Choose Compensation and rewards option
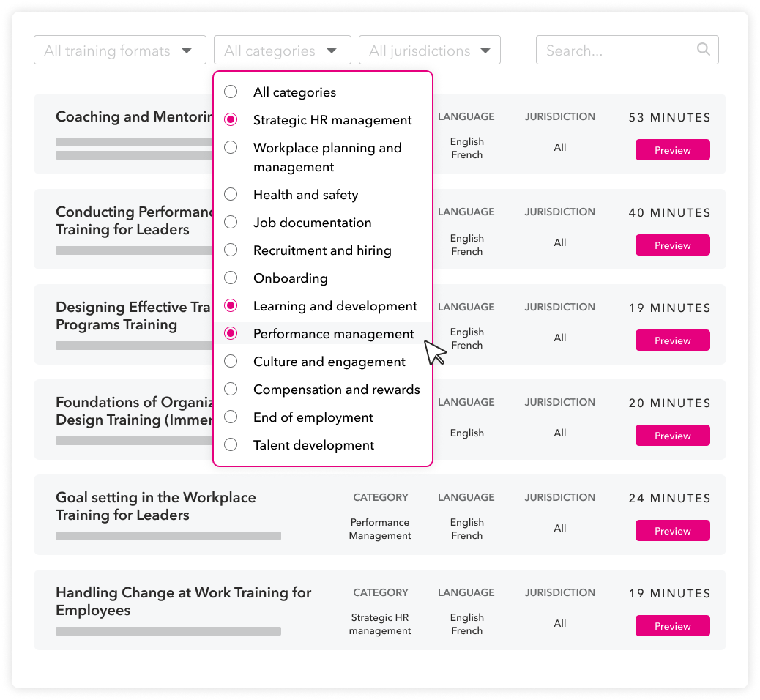 point(231,390)
